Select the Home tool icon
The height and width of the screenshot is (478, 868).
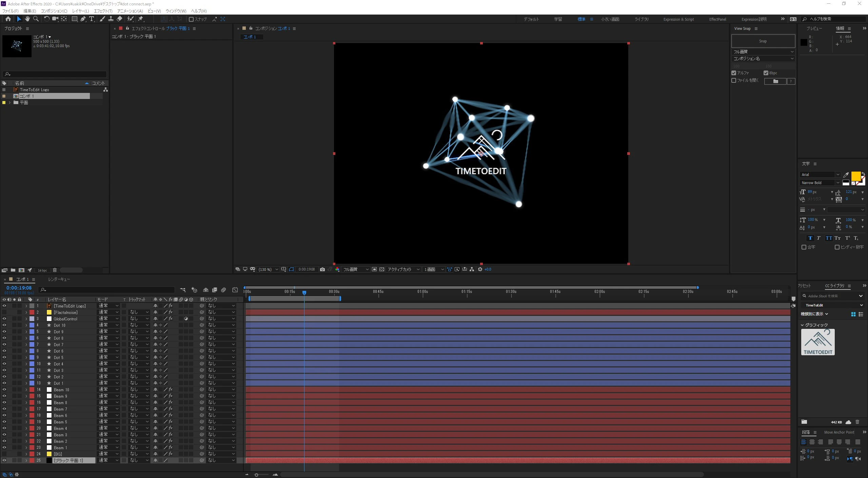pos(8,19)
